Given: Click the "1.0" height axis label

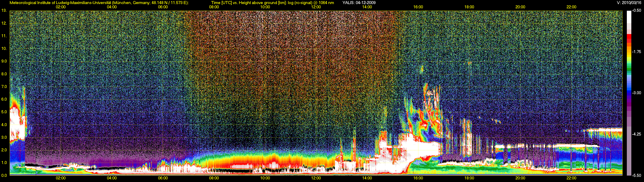Looking at the screenshot, I should (x=4, y=163).
